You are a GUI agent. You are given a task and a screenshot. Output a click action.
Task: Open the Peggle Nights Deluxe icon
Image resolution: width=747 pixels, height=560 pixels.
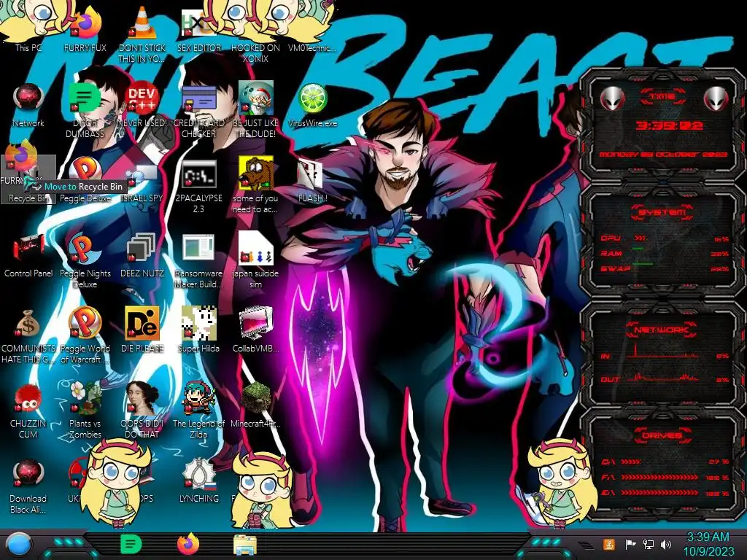tap(85, 249)
